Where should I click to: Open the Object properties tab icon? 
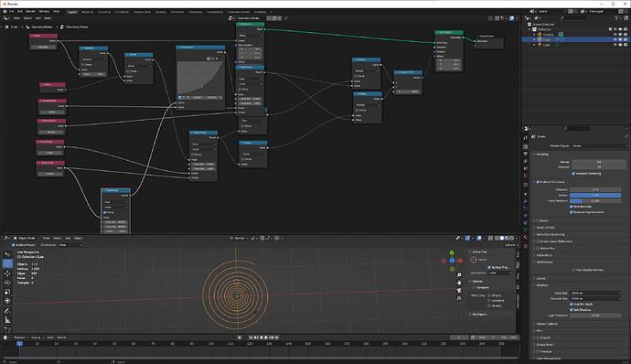[526, 194]
